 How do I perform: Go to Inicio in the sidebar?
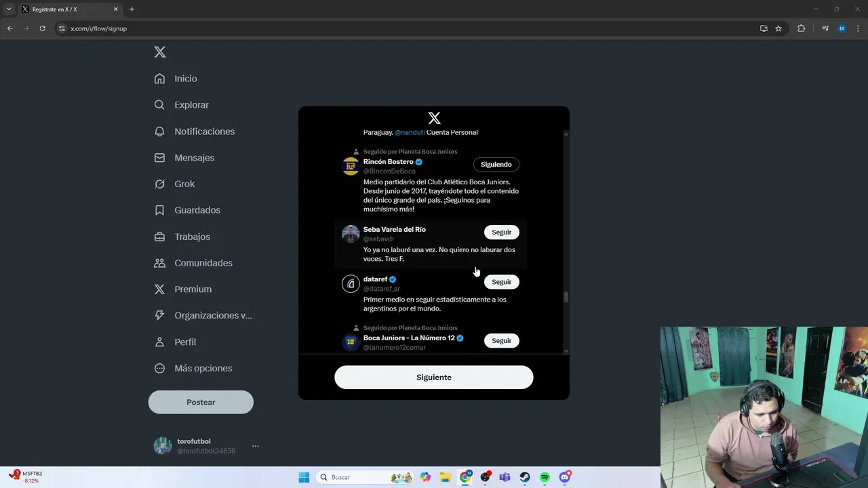coord(176,79)
